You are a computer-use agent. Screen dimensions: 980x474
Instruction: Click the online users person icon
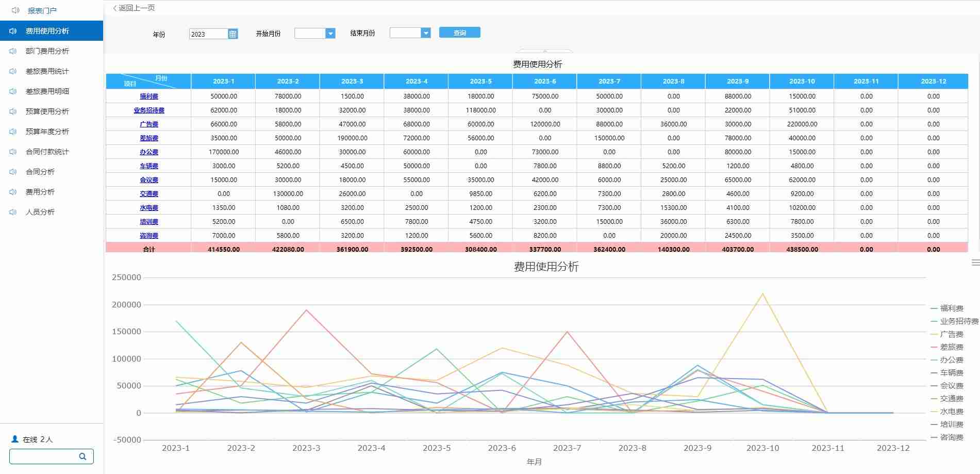15,439
